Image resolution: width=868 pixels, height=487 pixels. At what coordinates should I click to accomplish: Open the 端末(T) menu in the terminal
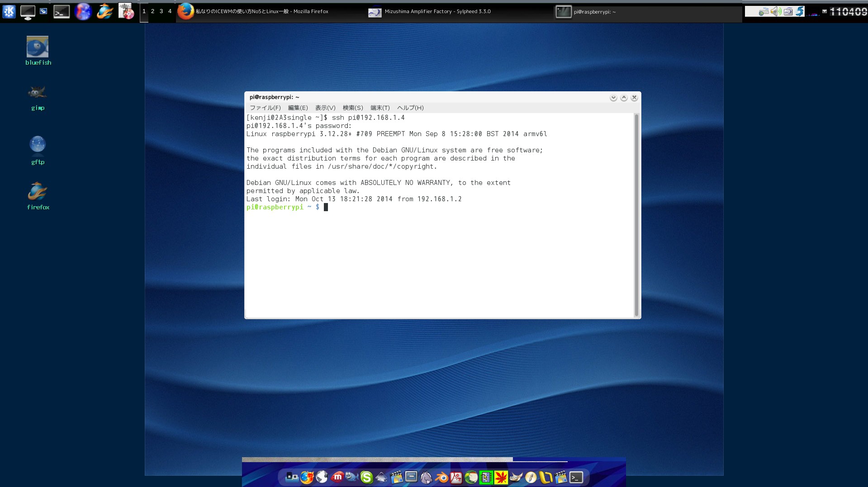(x=379, y=108)
